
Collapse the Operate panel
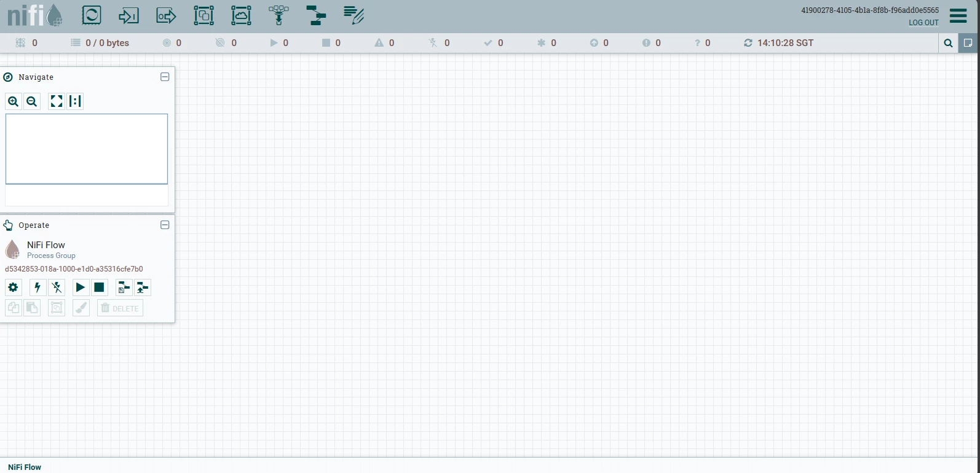165,225
